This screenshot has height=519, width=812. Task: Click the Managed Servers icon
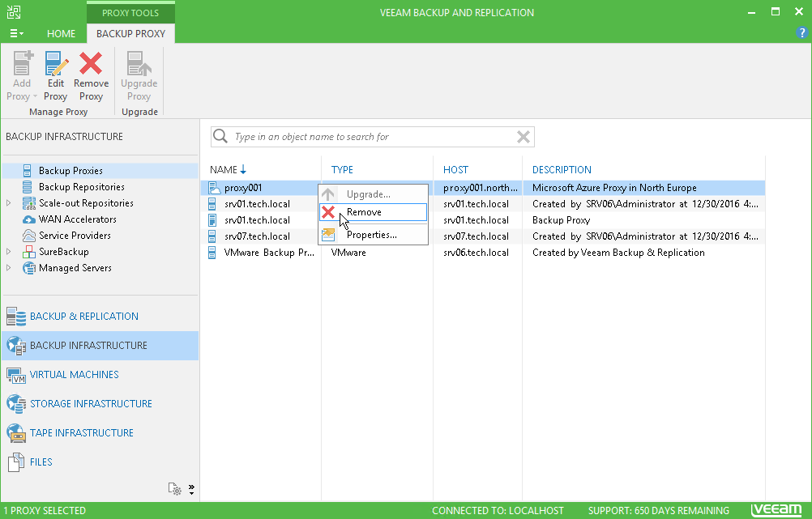click(x=29, y=268)
